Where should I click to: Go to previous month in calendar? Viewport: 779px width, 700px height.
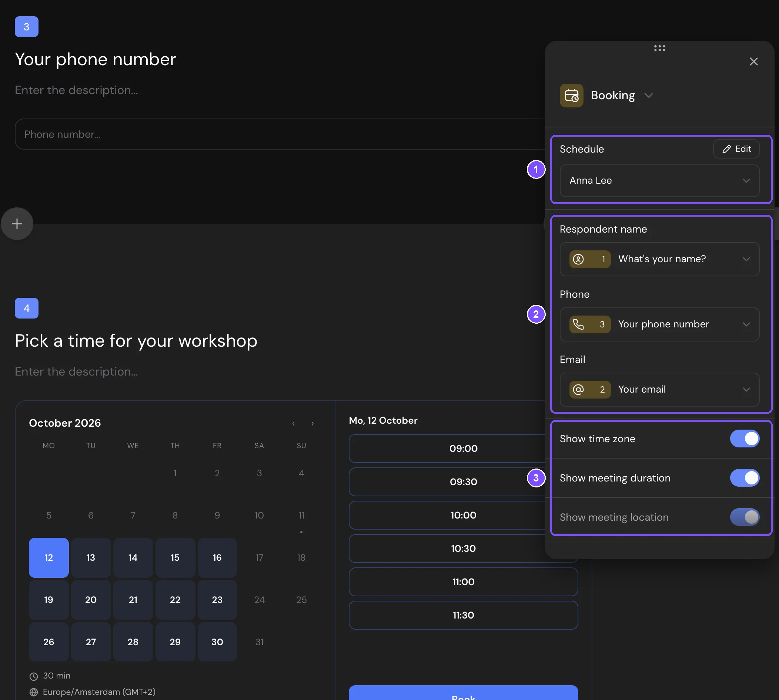coord(293,423)
